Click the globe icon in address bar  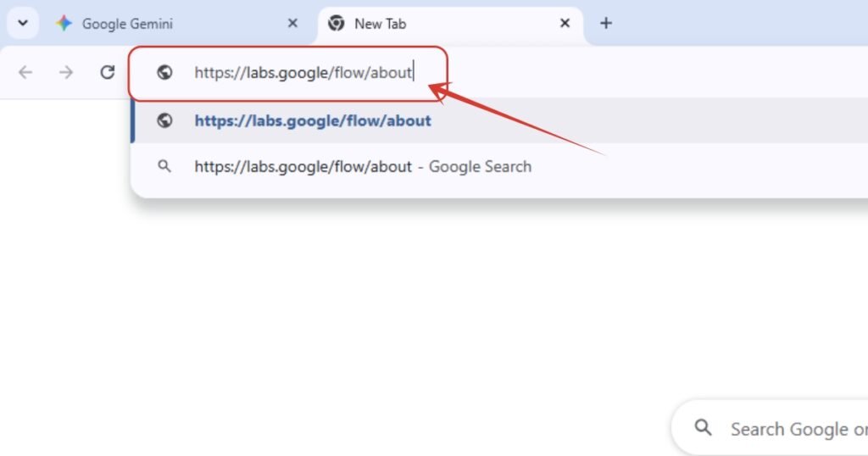165,73
